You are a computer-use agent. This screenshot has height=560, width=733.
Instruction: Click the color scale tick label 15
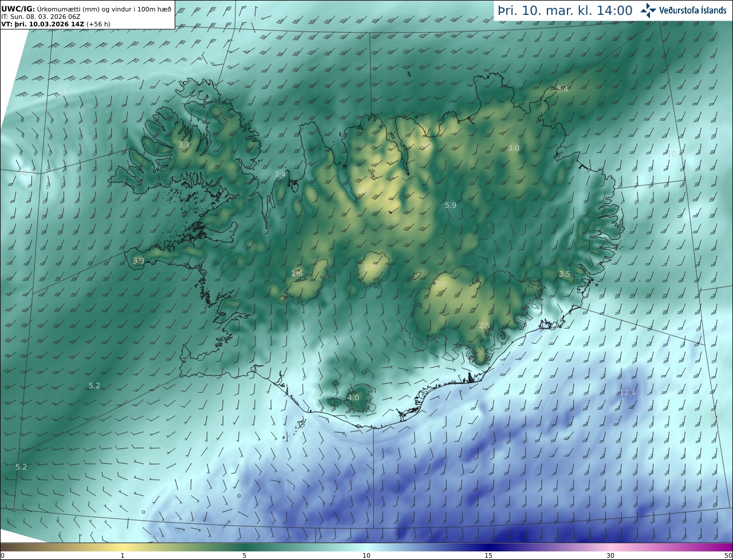488,555
